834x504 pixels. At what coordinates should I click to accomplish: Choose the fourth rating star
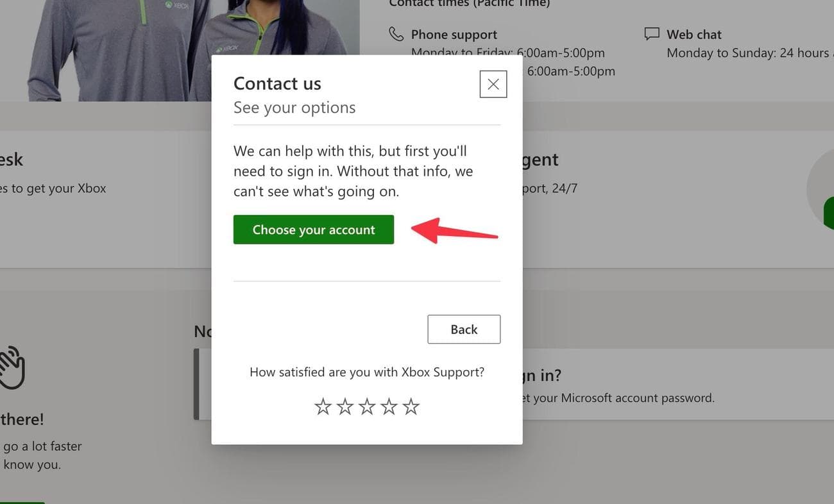point(389,407)
